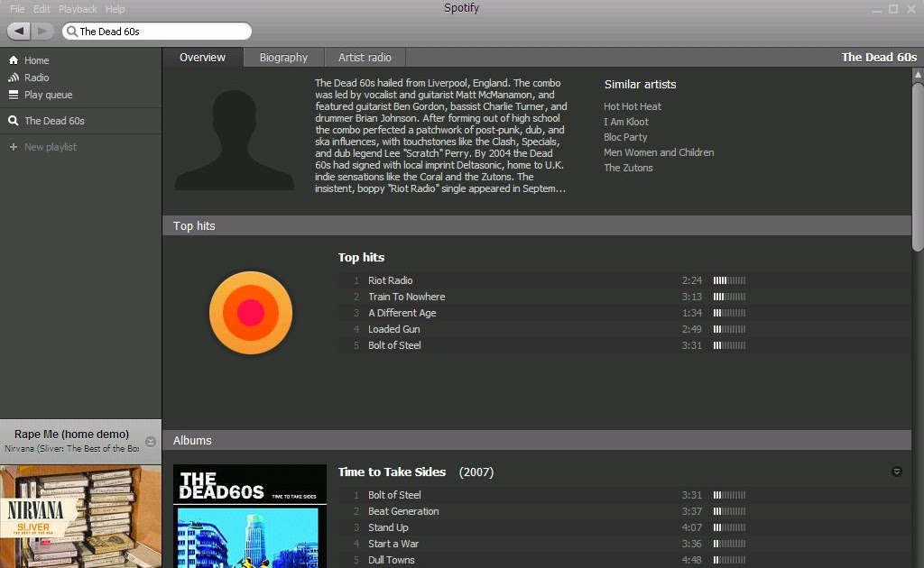
Task: Click the vertical scrollbar thumb
Action: pyautogui.click(x=918, y=167)
